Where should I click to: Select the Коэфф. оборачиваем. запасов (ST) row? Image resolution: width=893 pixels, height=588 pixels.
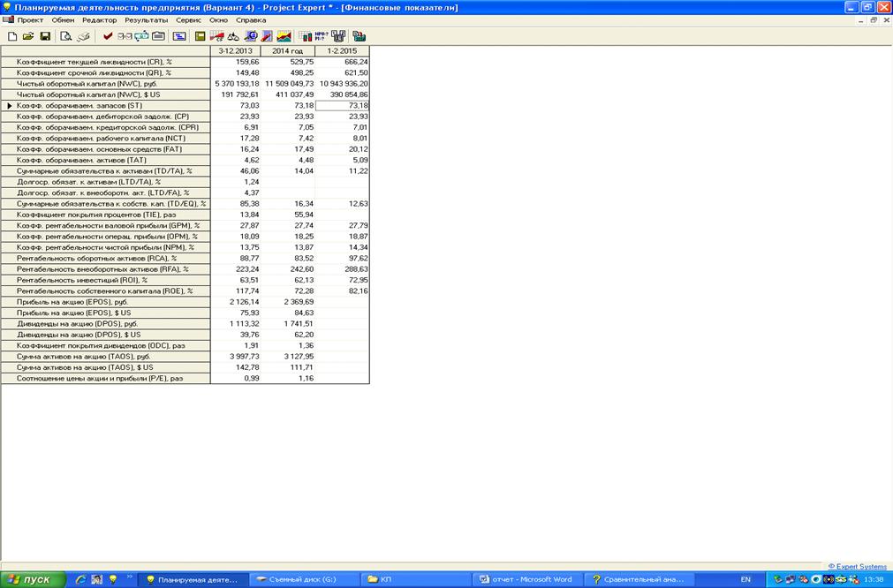[x=106, y=105]
